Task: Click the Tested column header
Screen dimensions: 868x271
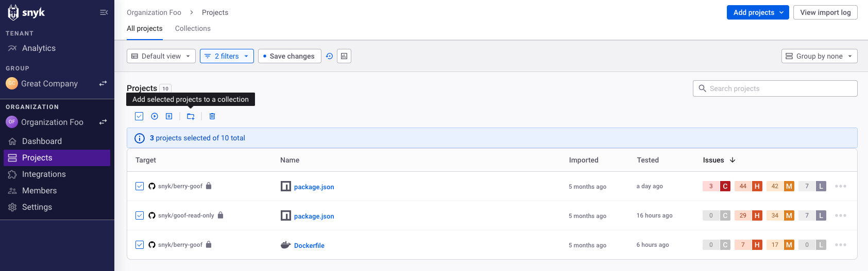Action: [x=648, y=160]
